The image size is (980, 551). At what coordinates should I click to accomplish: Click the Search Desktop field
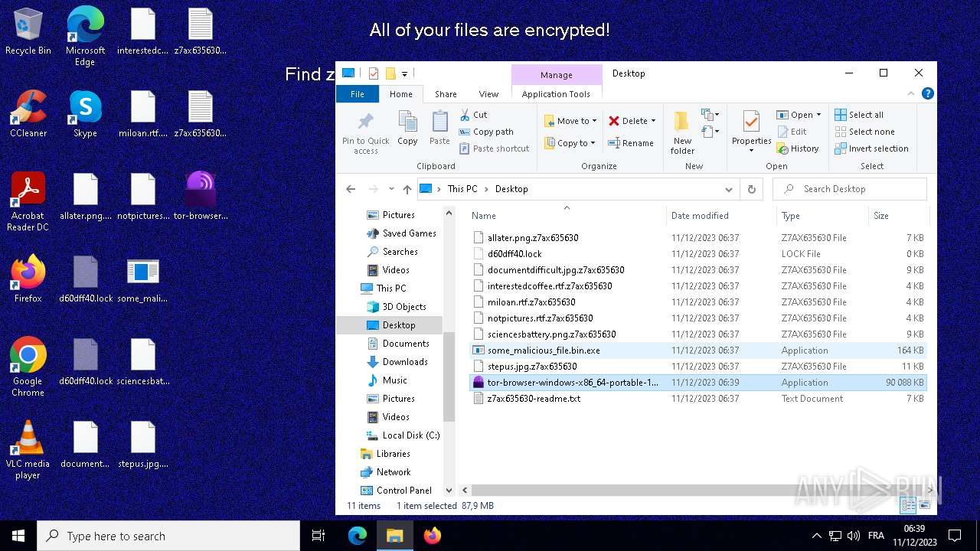click(x=849, y=189)
